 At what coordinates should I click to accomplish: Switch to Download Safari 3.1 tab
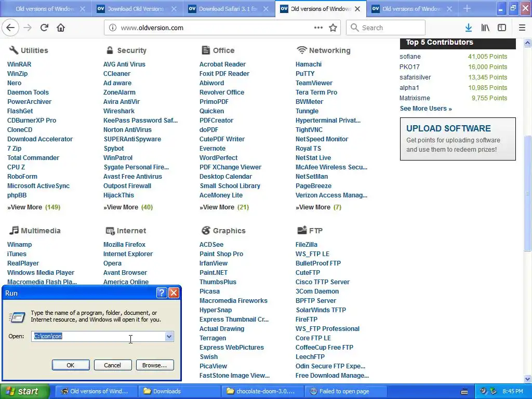tap(229, 9)
